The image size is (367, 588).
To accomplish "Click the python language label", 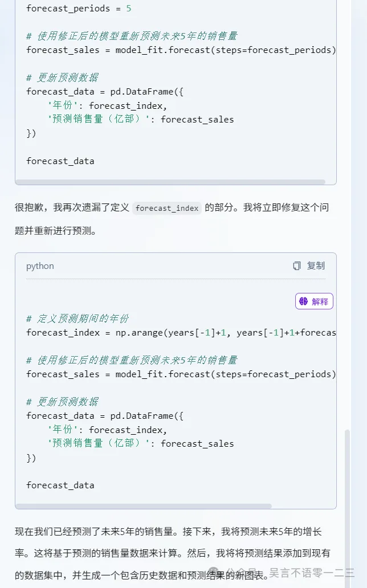I will pos(40,266).
